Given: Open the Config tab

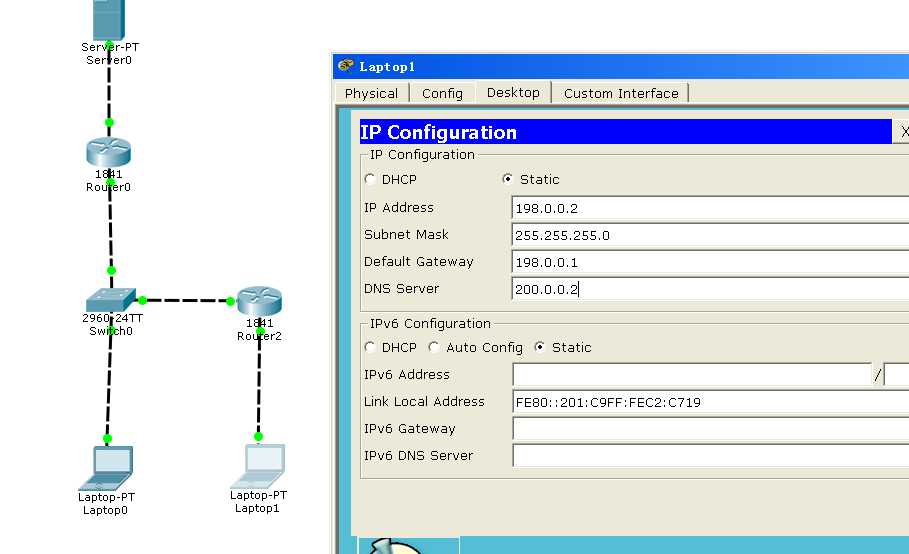Looking at the screenshot, I should (x=442, y=93).
